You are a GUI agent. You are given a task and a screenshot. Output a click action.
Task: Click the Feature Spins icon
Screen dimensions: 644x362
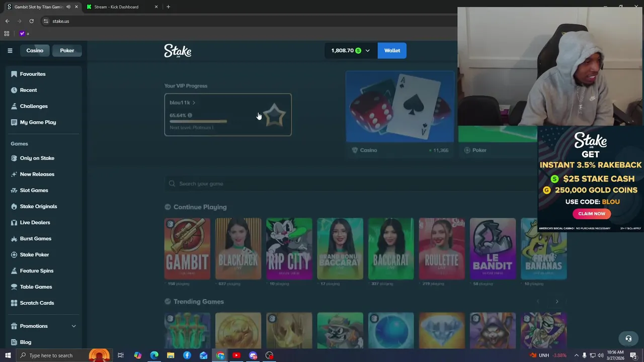14,270
